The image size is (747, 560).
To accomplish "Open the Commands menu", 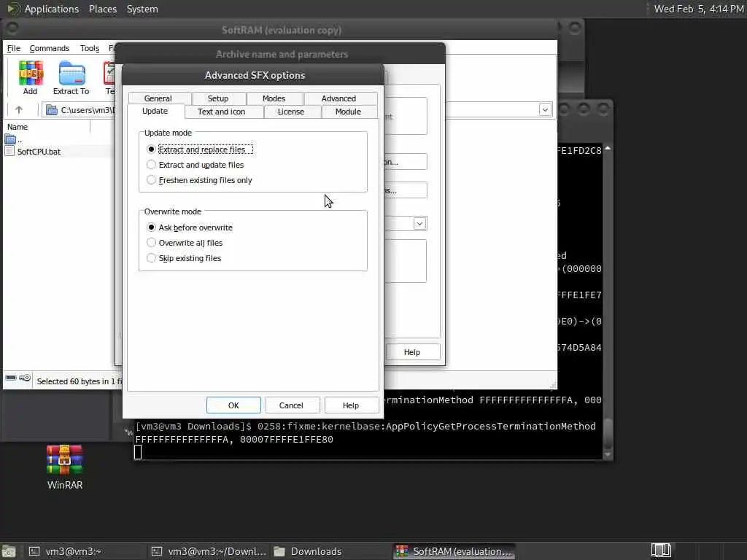I will point(50,48).
